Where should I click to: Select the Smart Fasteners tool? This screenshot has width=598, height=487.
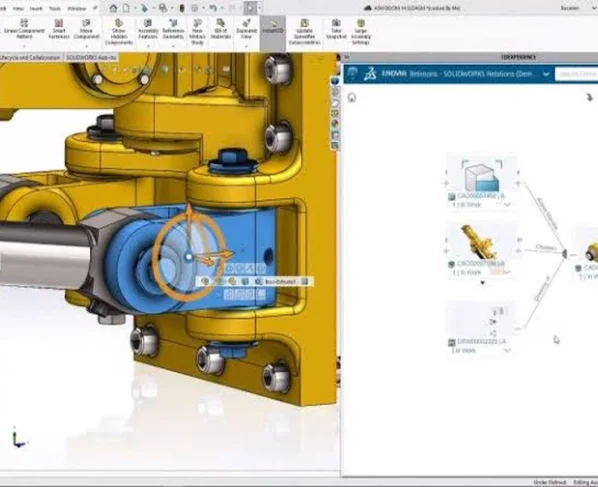pos(59,29)
